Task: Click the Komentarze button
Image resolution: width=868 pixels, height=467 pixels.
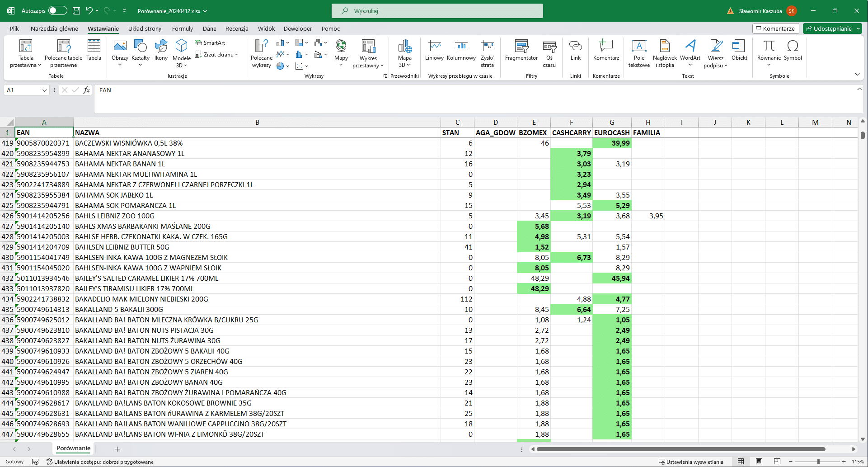Action: pyautogui.click(x=775, y=28)
